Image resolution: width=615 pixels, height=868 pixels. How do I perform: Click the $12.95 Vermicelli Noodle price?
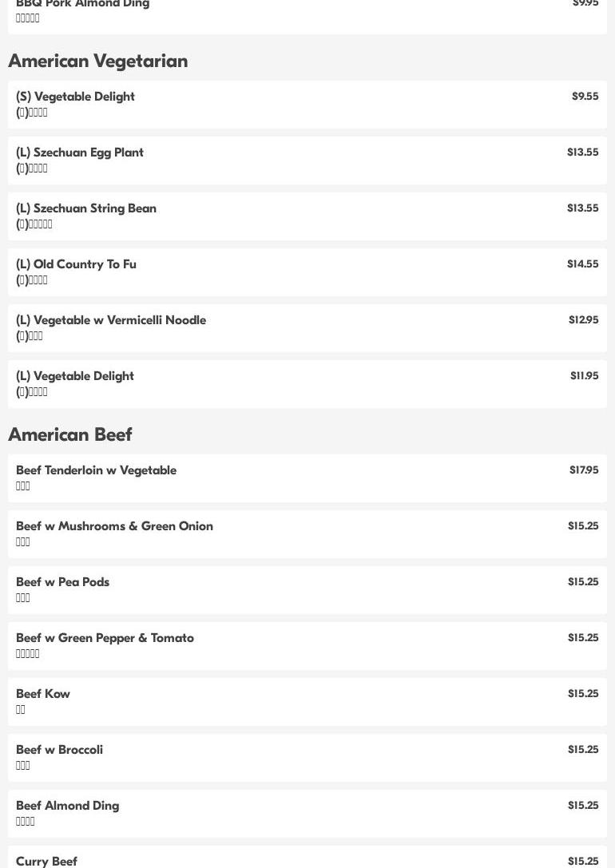583,320
